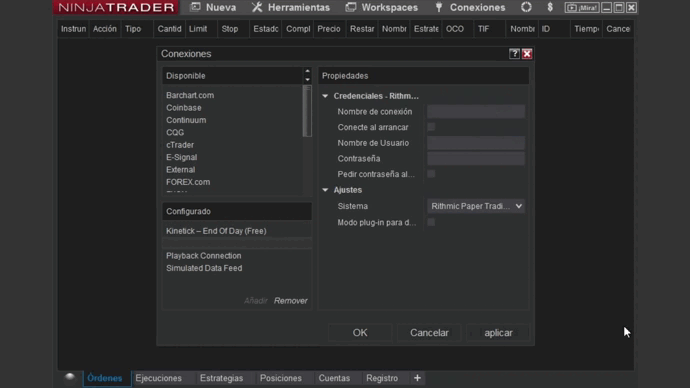This screenshot has height=388, width=690.
Task: Open help in Conexiones dialog
Action: [x=514, y=54]
